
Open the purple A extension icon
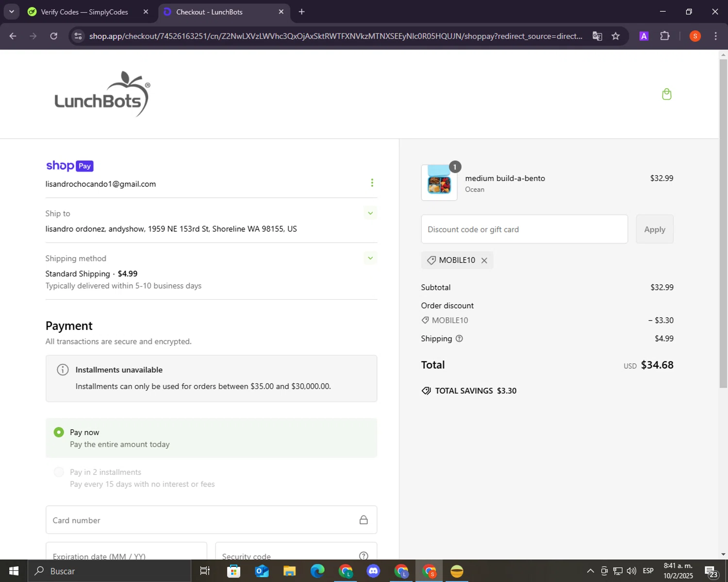[644, 36]
